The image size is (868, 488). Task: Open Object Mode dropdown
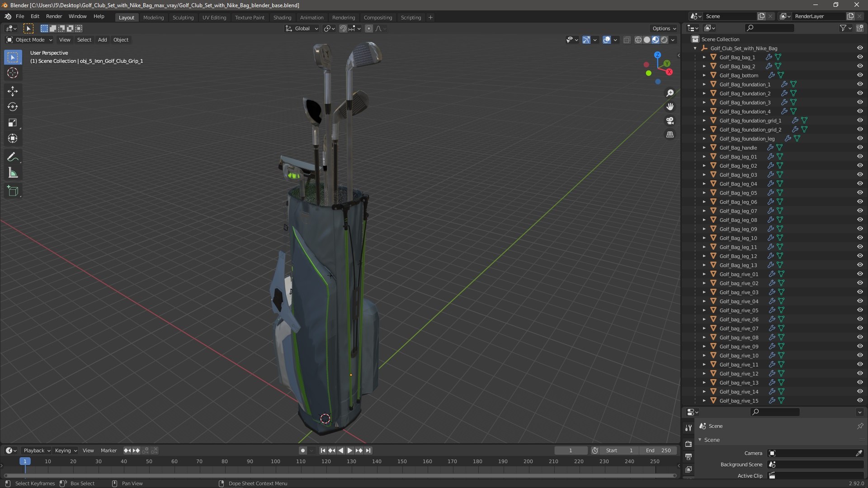click(29, 40)
